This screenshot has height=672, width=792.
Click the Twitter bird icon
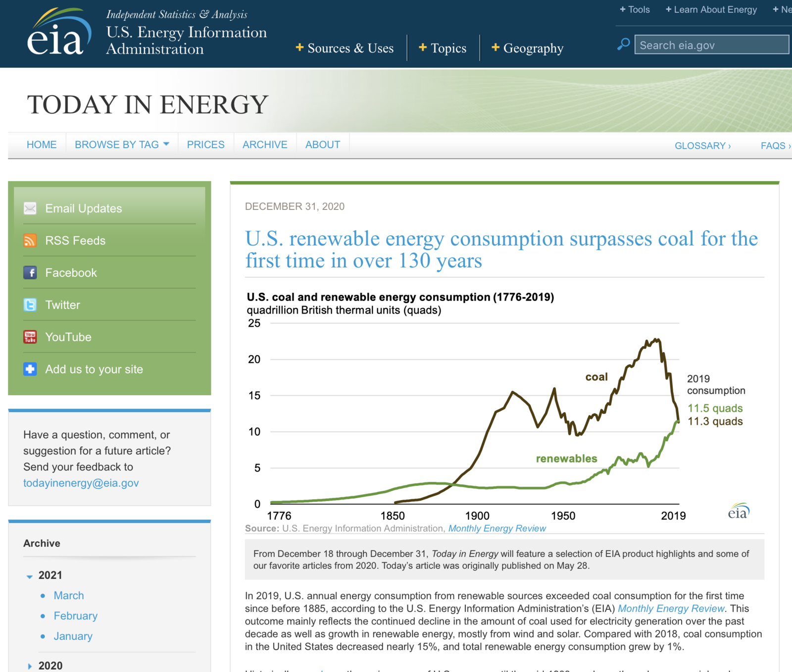coord(30,305)
